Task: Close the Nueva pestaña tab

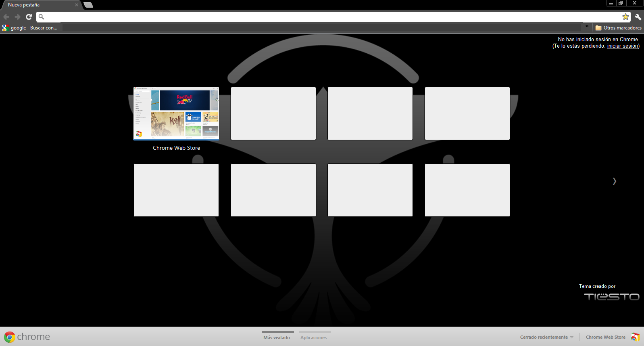Action: pos(77,5)
